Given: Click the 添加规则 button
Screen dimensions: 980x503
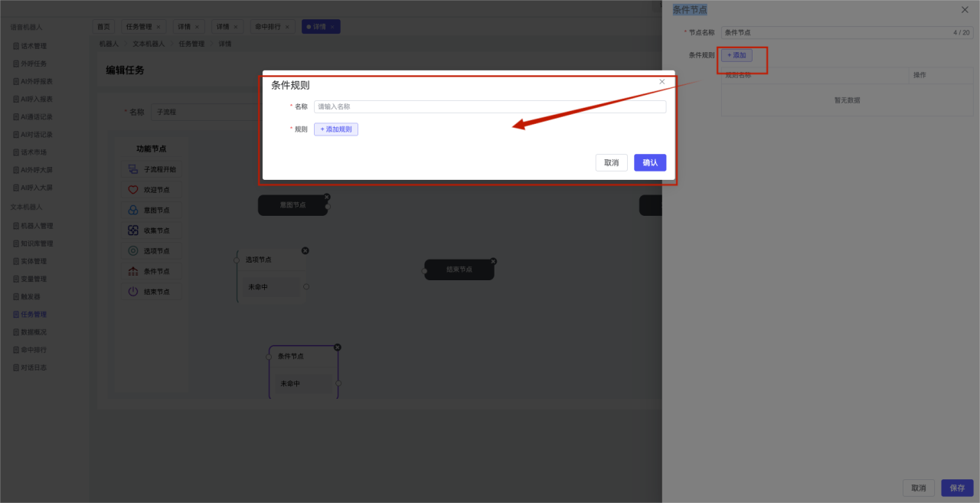Looking at the screenshot, I should coord(336,129).
